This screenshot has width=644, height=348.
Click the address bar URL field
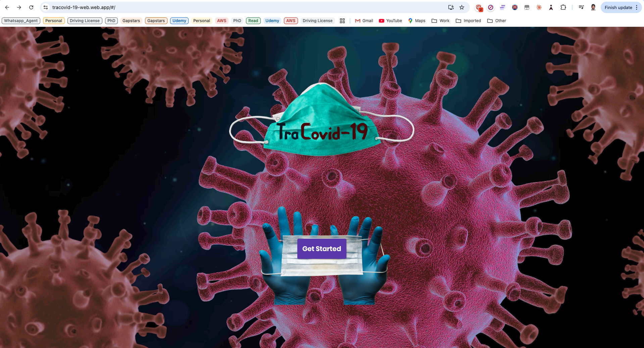point(248,7)
